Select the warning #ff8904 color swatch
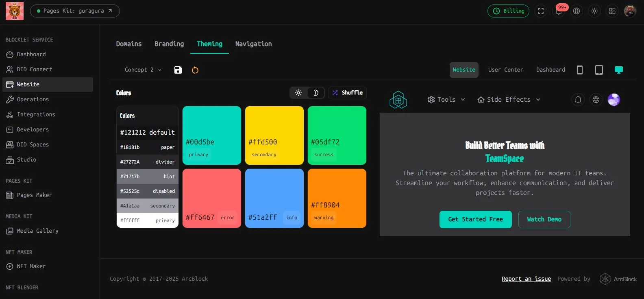Screen dimensions: 644x299 pyautogui.click(x=337, y=199)
